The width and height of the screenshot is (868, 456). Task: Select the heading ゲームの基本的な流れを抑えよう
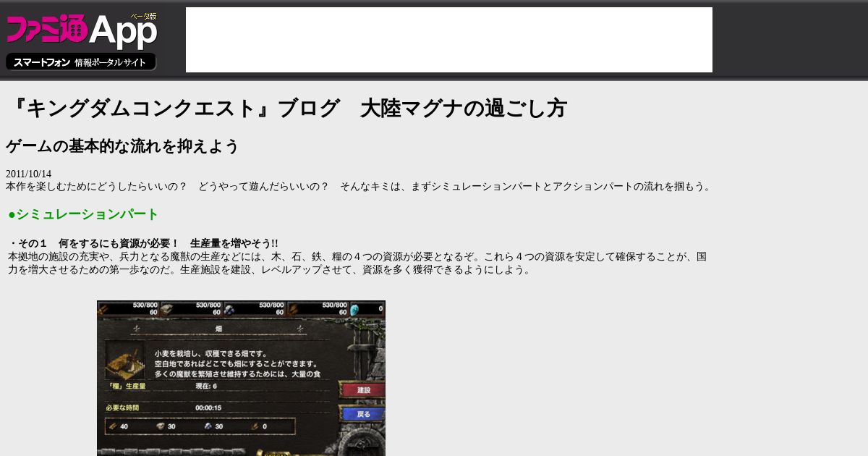[122, 146]
